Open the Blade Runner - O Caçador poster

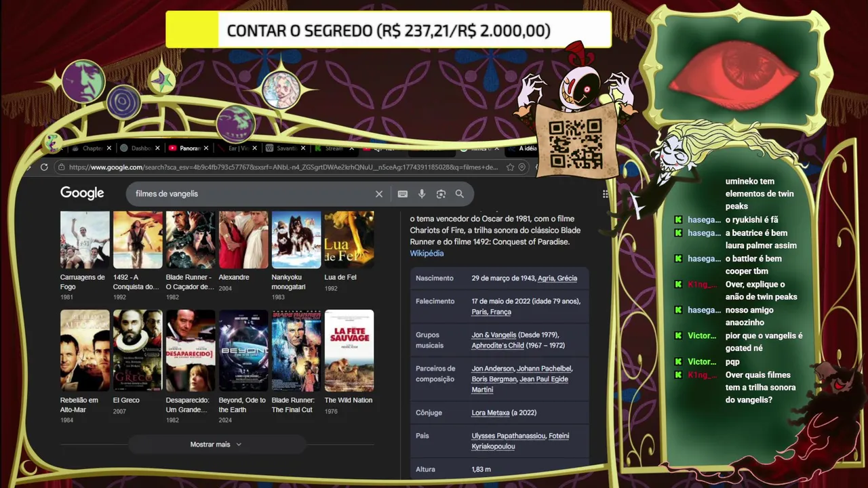[191, 239]
